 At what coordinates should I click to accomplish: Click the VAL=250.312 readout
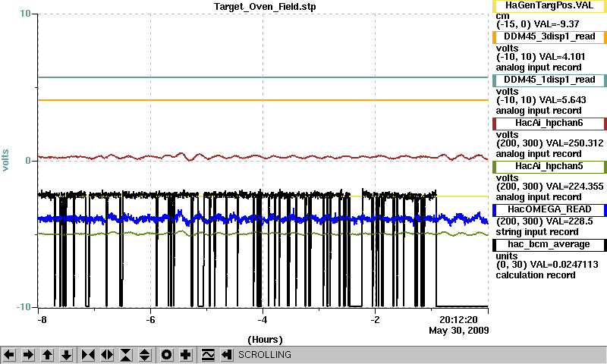[574, 143]
